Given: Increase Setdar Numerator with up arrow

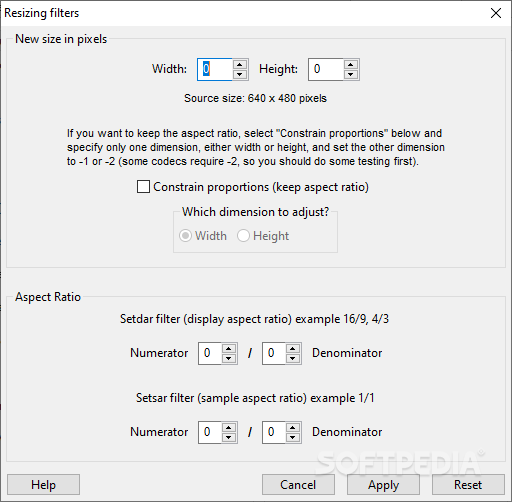Looking at the screenshot, I should pos(229,349).
